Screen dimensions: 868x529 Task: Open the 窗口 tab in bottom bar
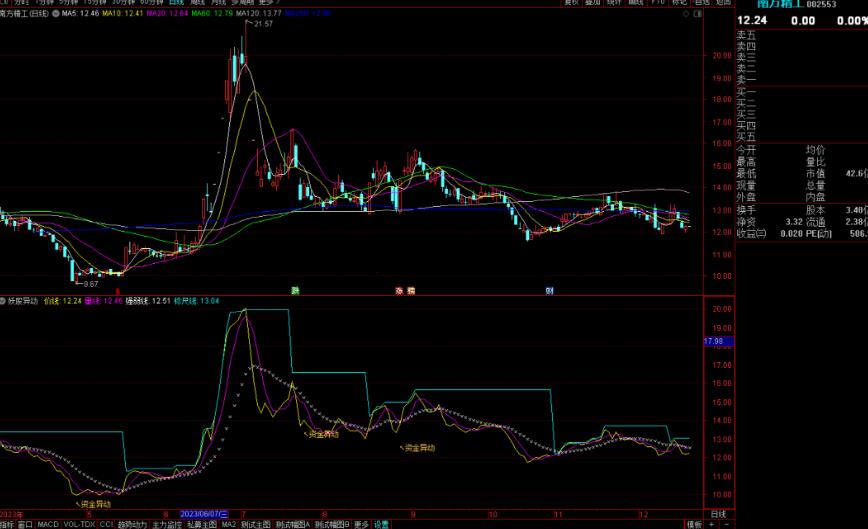(25, 525)
